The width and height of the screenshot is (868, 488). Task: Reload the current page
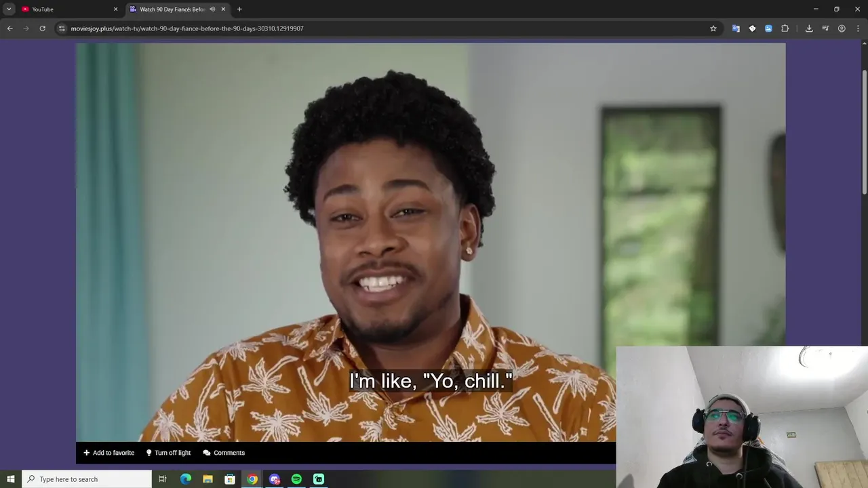click(42, 28)
